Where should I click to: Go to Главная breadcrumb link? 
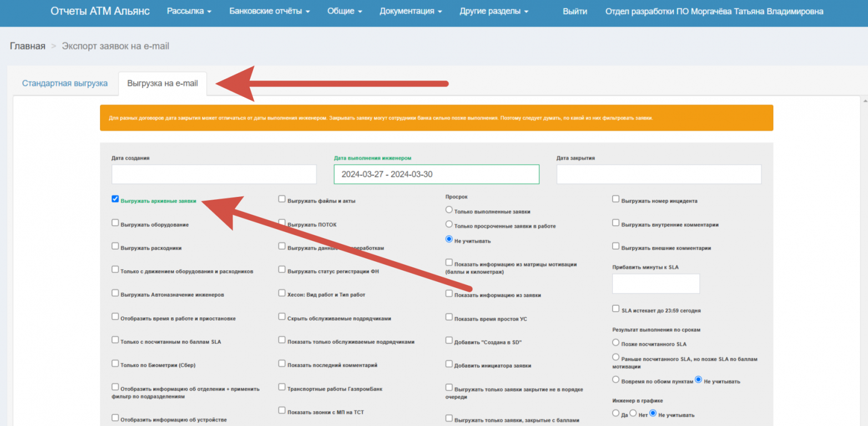(27, 46)
